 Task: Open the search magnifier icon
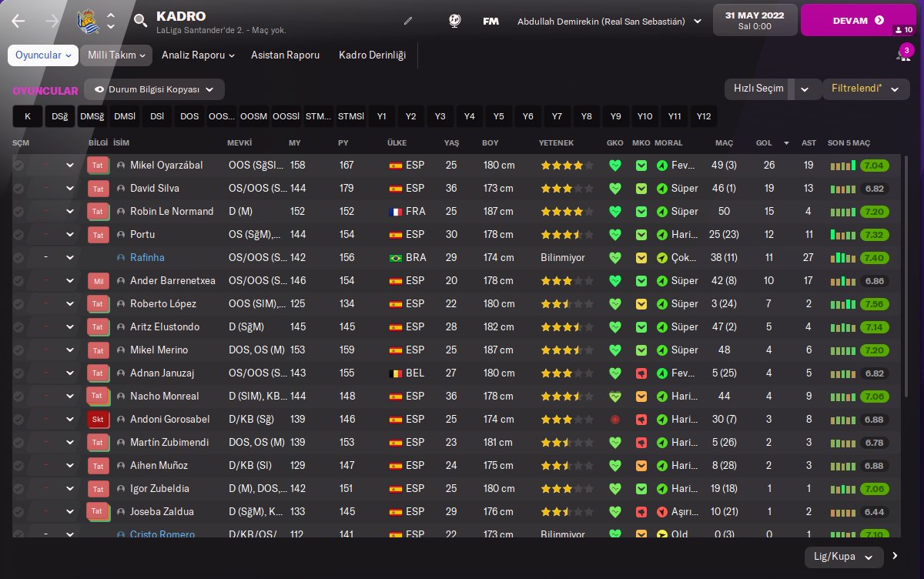click(x=140, y=21)
